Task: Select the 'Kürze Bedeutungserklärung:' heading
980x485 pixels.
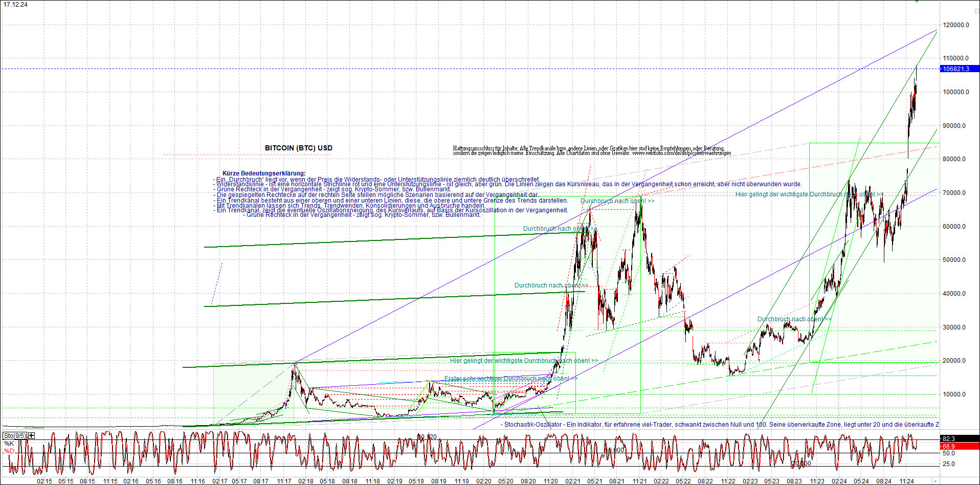Action: pyautogui.click(x=264, y=173)
